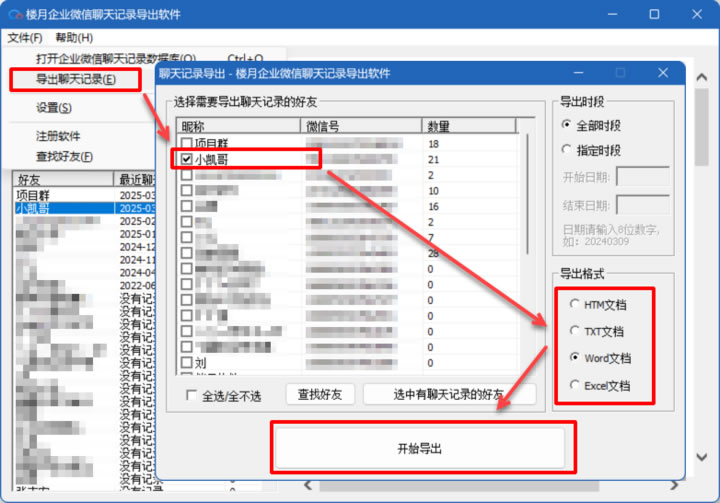
Task: Open the 文件(F) menu
Action: tap(25, 38)
